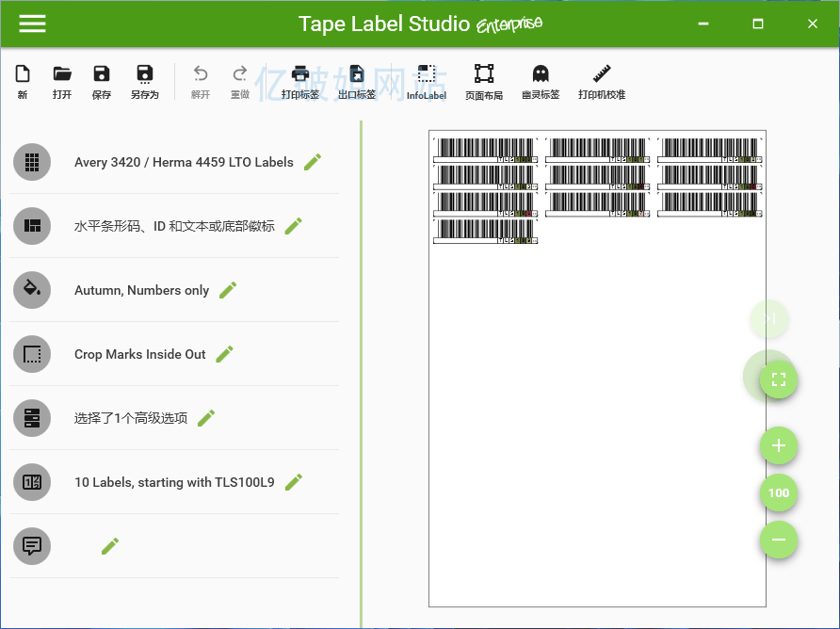Create a new label document
Viewport: 840px width, 629px height.
pyautogui.click(x=22, y=81)
